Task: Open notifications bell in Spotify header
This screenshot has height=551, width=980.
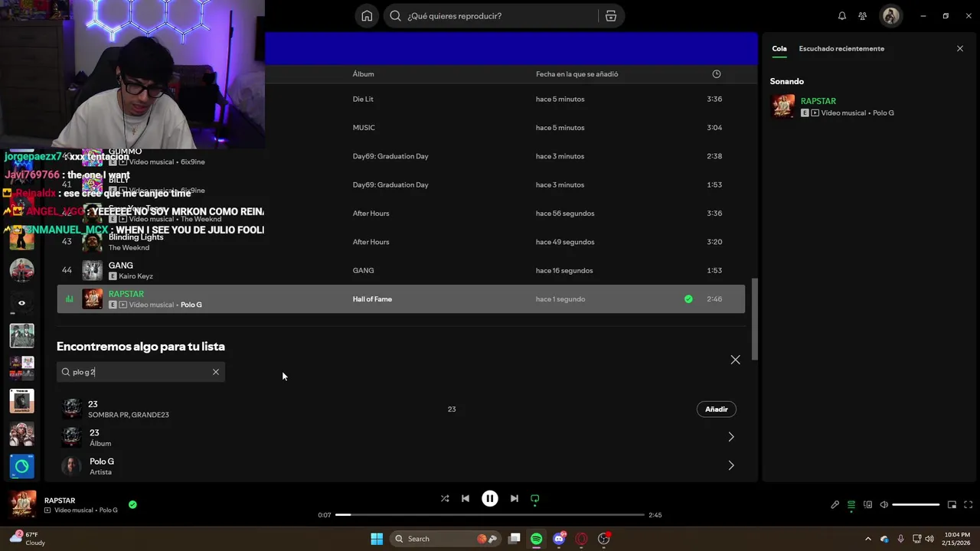Action: [x=842, y=16]
